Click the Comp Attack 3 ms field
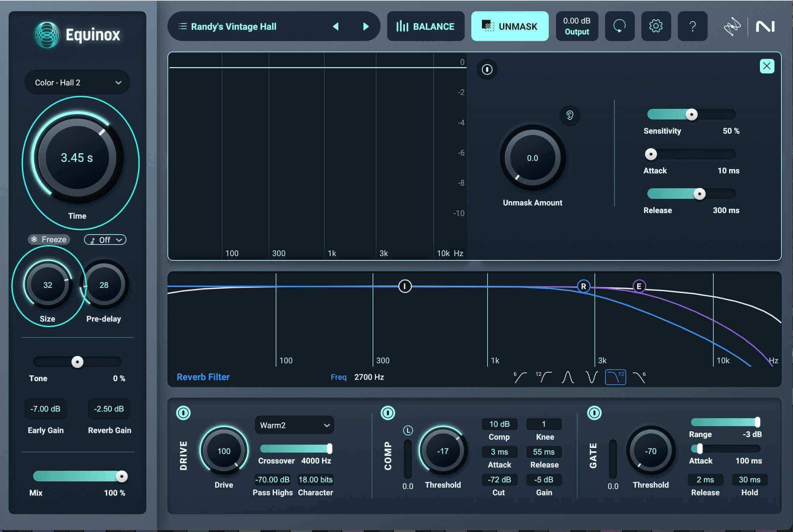This screenshot has width=793, height=532. 499,452
